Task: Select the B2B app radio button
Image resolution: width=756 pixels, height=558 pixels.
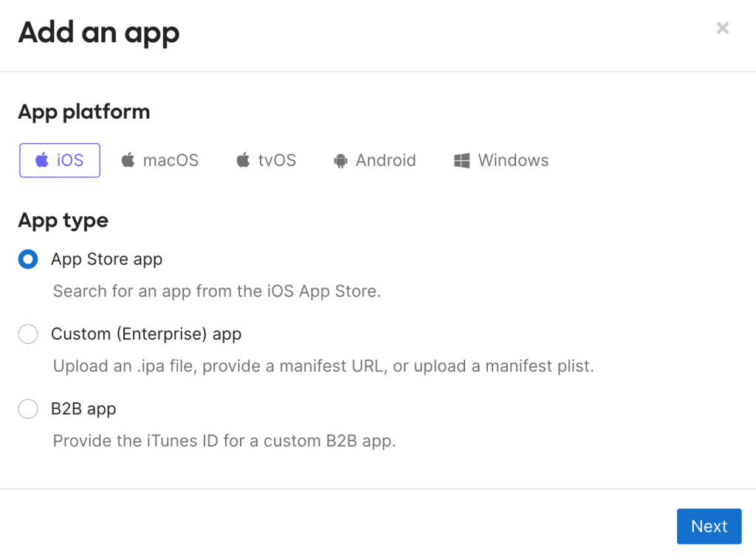Action: [28, 409]
